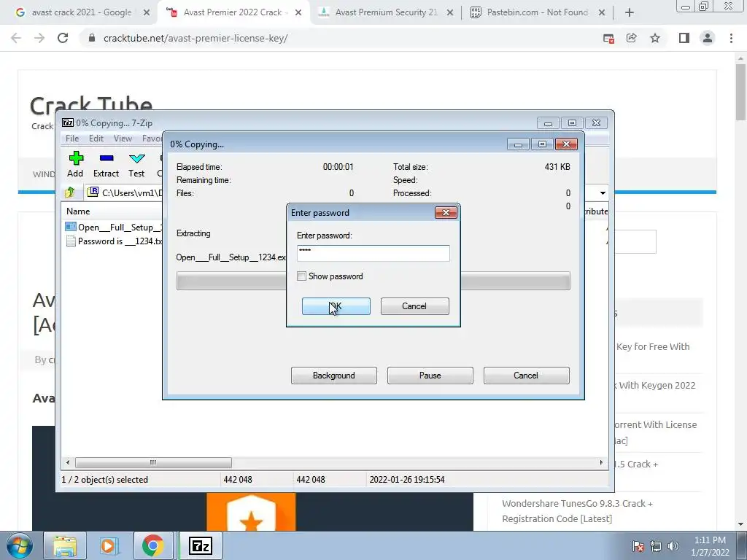Click the scrollbar right arrow in 7-Zip
Screen dimensions: 747x560
coord(601,462)
